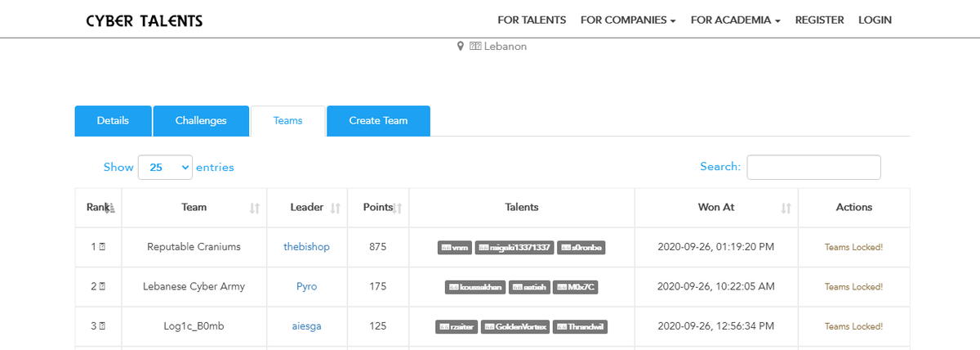Expand the FOR COMPANIES menu
980x350 pixels.
click(x=628, y=20)
